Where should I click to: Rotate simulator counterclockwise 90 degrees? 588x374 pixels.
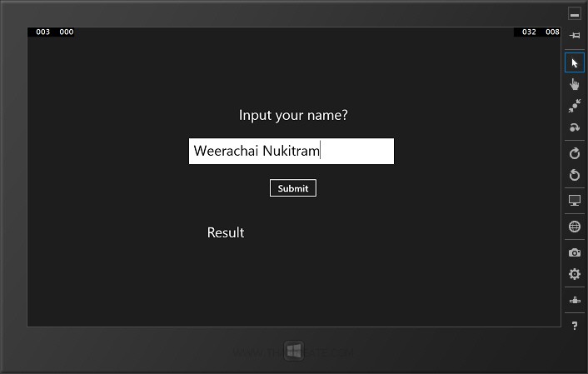click(574, 175)
